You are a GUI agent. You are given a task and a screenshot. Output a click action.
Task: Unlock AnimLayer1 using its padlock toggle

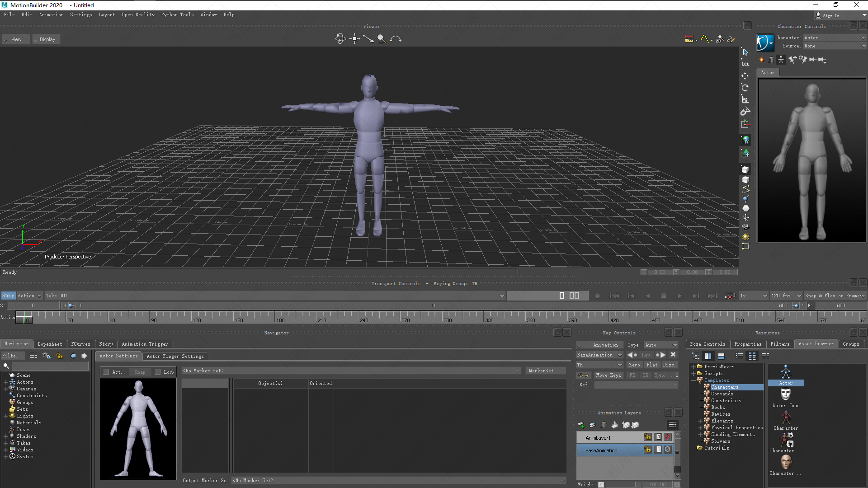(x=647, y=437)
